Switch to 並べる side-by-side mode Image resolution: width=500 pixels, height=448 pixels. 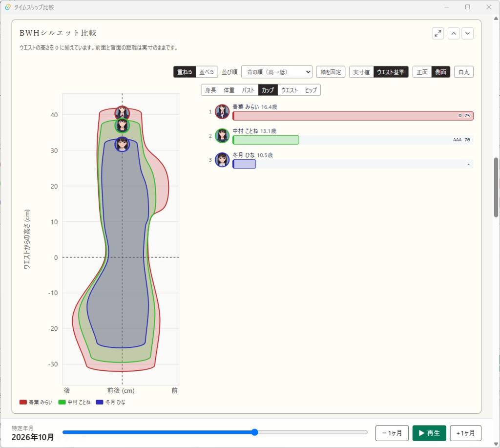[207, 72]
